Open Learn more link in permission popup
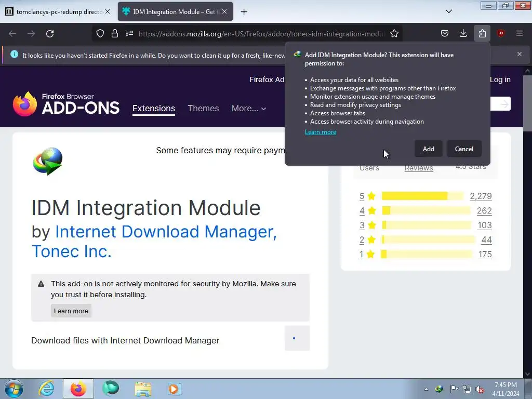 tap(320, 132)
